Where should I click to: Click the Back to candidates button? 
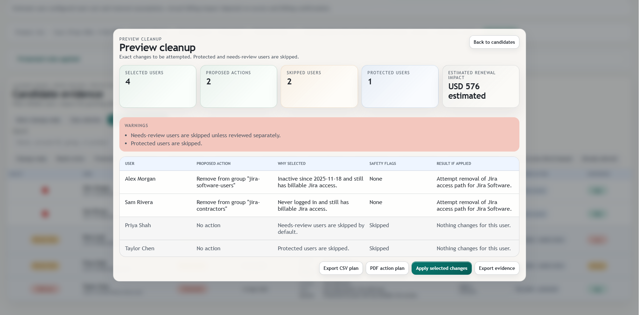click(494, 42)
